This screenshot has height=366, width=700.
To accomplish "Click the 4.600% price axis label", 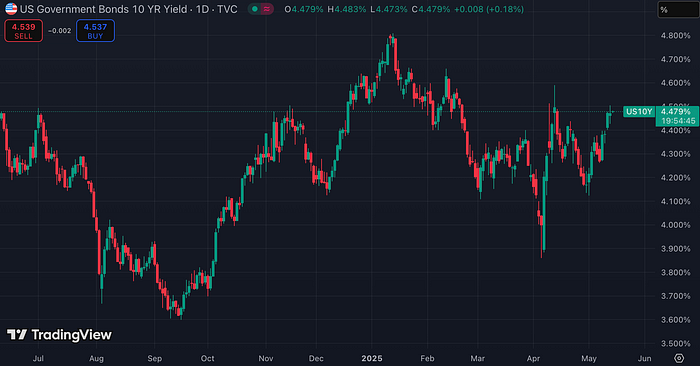I will coord(675,83).
